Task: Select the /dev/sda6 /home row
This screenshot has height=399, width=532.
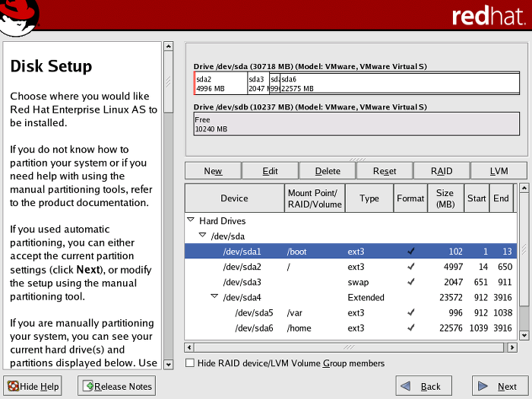Action: pyautogui.click(x=351, y=328)
